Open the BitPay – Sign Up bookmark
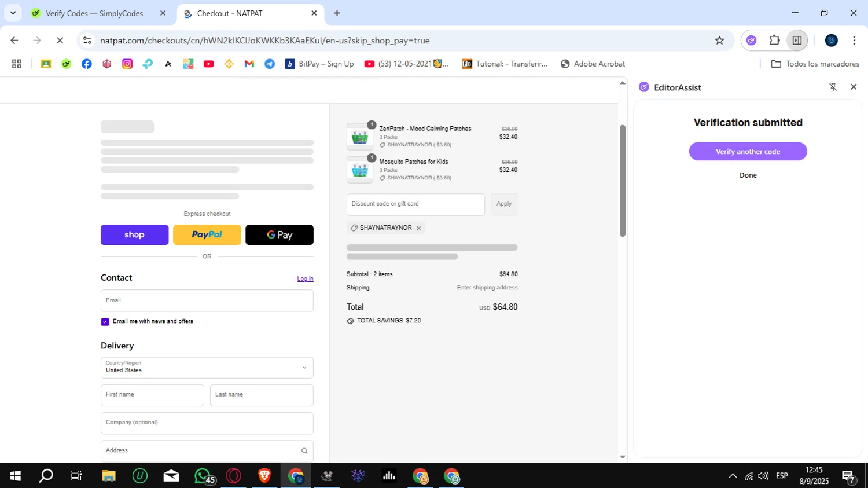This screenshot has width=868, height=488. pos(319,64)
